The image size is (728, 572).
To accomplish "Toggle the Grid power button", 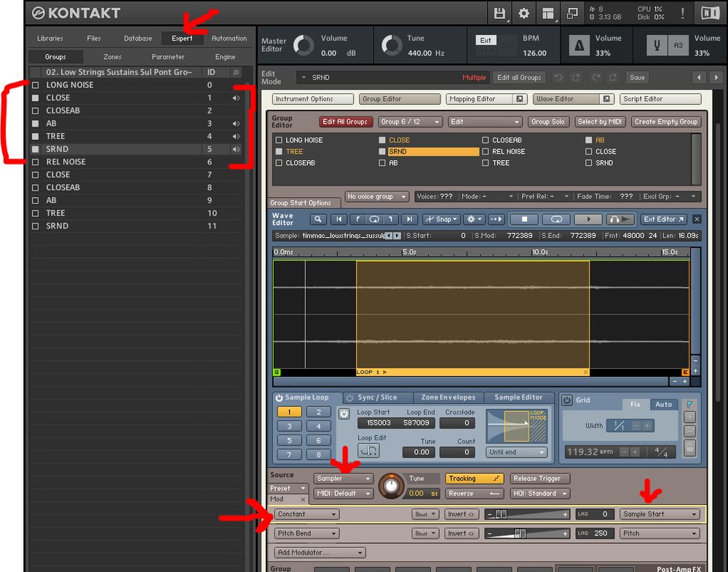I will (567, 400).
